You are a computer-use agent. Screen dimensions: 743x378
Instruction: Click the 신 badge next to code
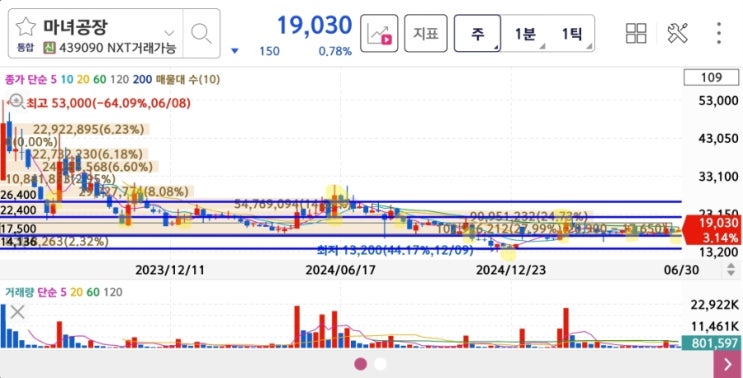pos(49,48)
